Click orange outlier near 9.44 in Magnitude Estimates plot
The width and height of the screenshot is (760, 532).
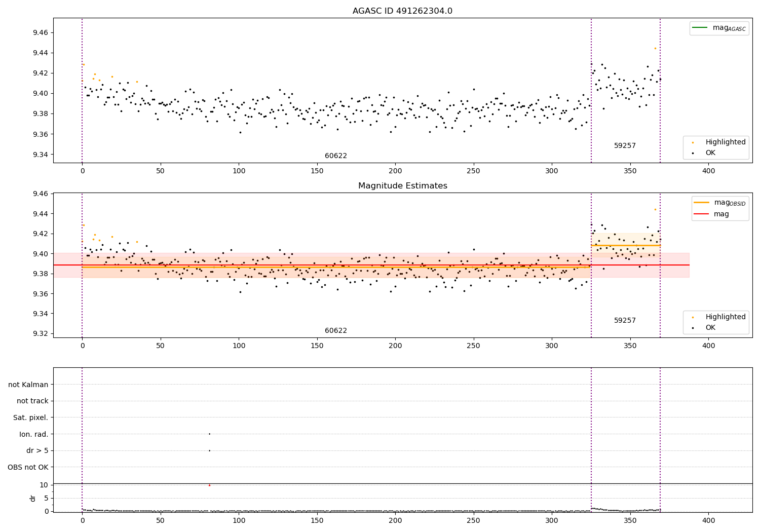pos(655,209)
